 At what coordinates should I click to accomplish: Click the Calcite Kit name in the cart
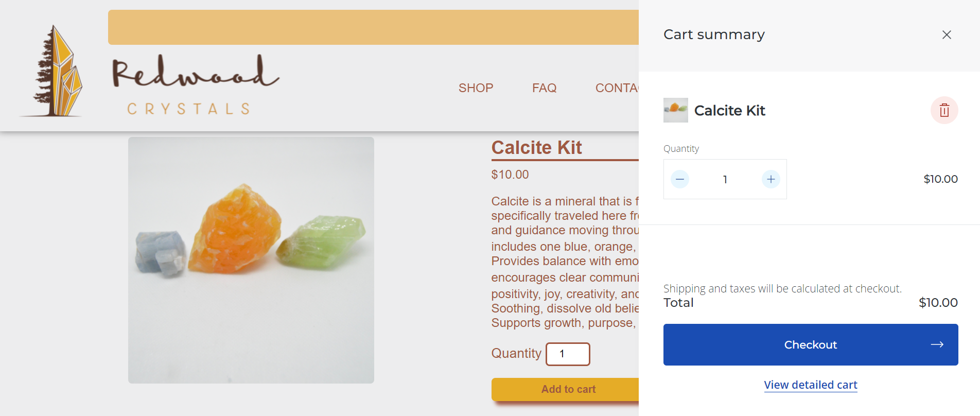729,110
